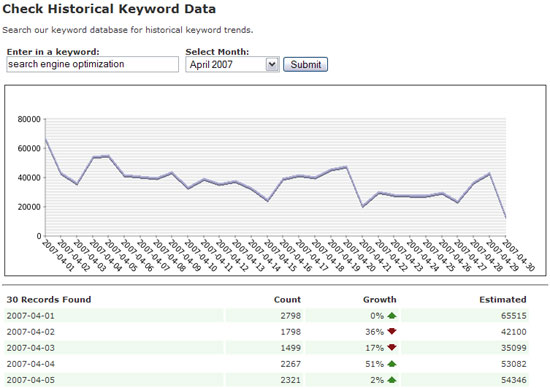Click the Growth column header
Viewport: 550px width, 388px height.
click(x=380, y=300)
